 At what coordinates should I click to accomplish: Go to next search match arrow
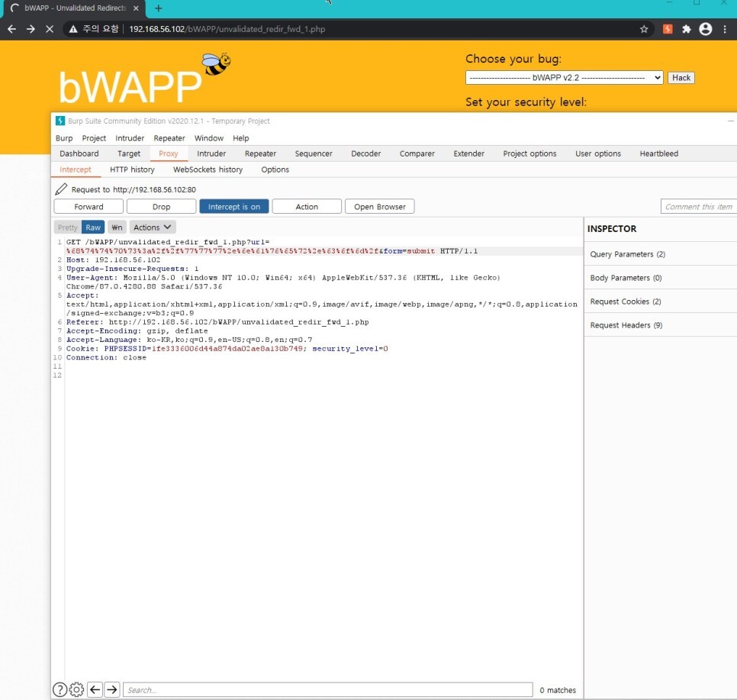point(112,689)
